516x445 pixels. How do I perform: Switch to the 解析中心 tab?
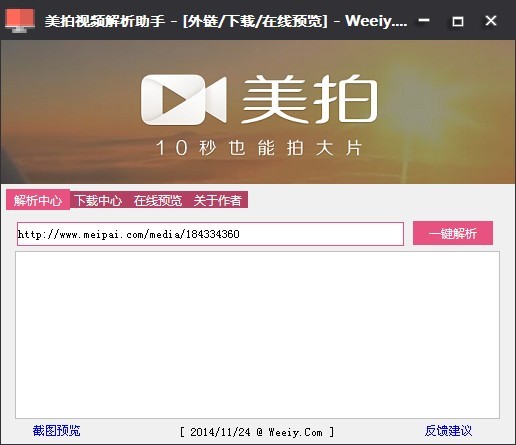pyautogui.click(x=38, y=200)
